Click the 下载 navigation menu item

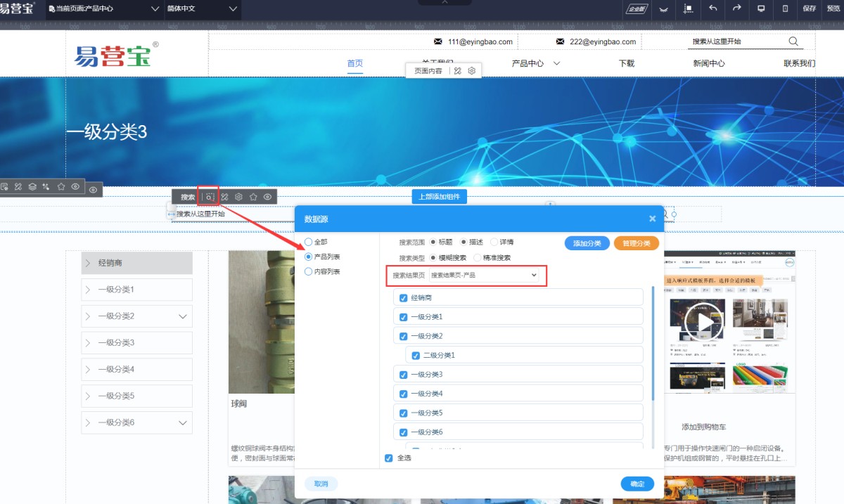pyautogui.click(x=626, y=63)
